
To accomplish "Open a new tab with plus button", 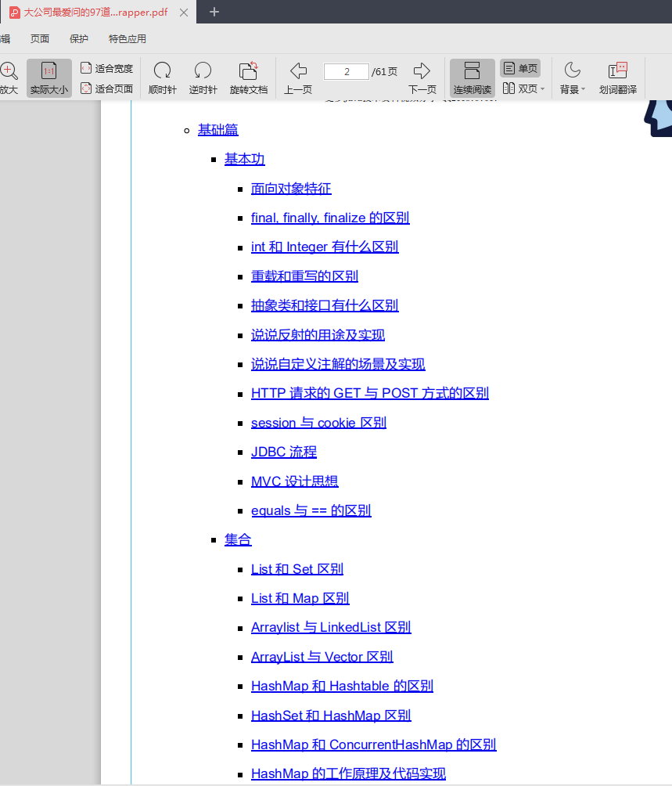I will click(214, 12).
